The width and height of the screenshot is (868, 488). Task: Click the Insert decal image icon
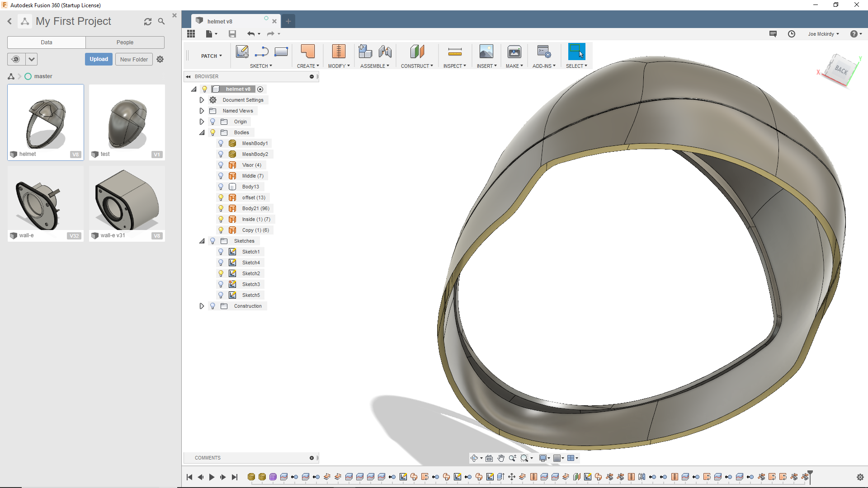(486, 52)
